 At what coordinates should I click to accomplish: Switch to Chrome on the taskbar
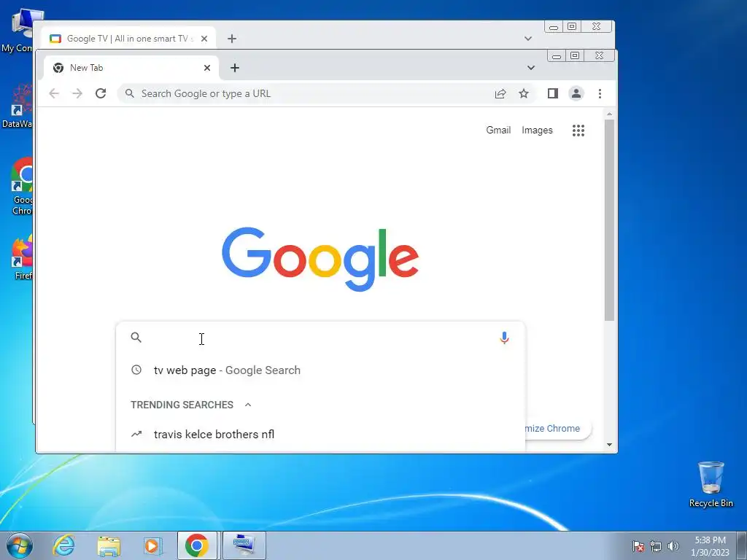pos(197,545)
